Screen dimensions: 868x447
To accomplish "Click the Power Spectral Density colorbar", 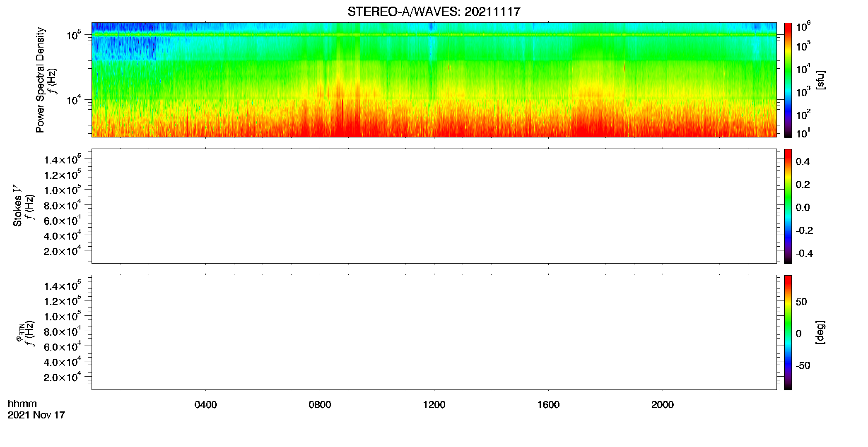I will pyautogui.click(x=788, y=80).
